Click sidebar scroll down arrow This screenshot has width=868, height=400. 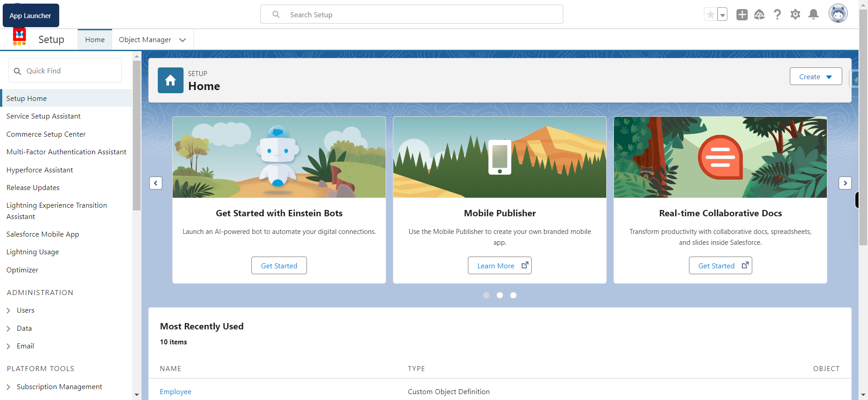click(x=137, y=395)
